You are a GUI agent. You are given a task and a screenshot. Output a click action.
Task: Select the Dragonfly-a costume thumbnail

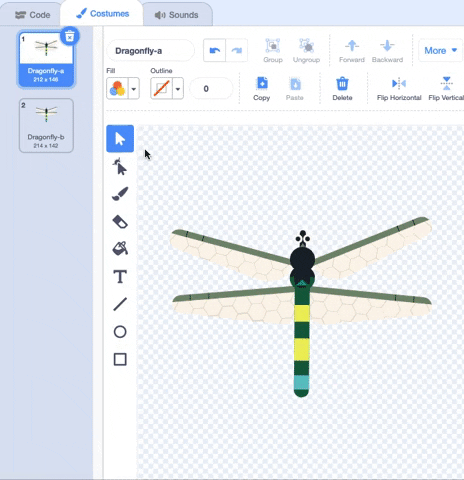(46, 59)
